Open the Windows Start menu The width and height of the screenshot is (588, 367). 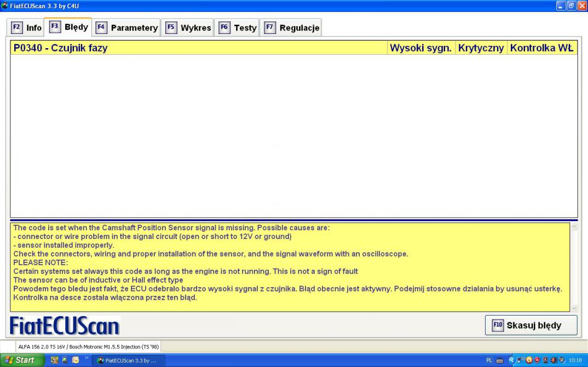[x=22, y=360]
